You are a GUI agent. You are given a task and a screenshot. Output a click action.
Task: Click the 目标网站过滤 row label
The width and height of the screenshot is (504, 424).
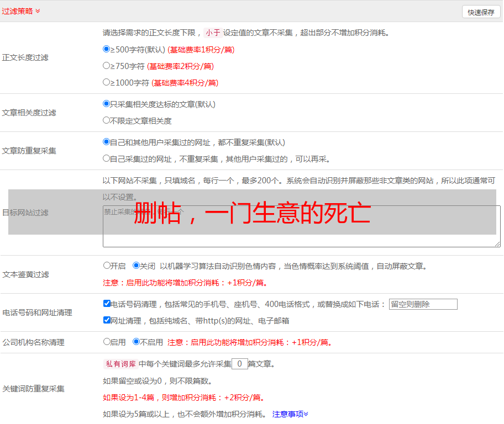[x=25, y=213]
